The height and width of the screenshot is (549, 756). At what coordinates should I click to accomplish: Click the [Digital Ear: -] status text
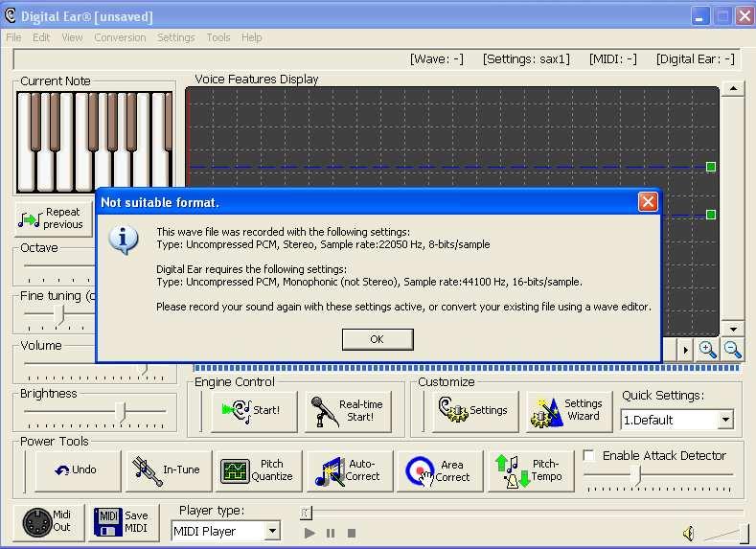pyautogui.click(x=696, y=59)
